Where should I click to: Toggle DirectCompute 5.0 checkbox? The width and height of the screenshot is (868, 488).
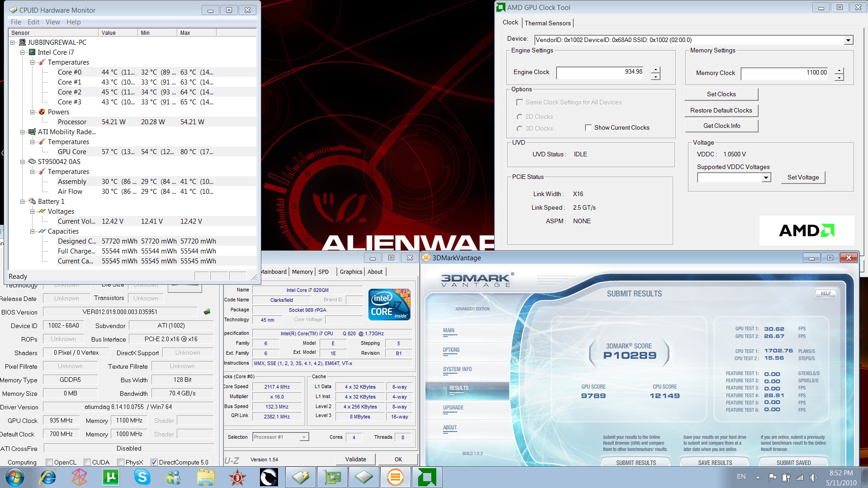point(154,462)
